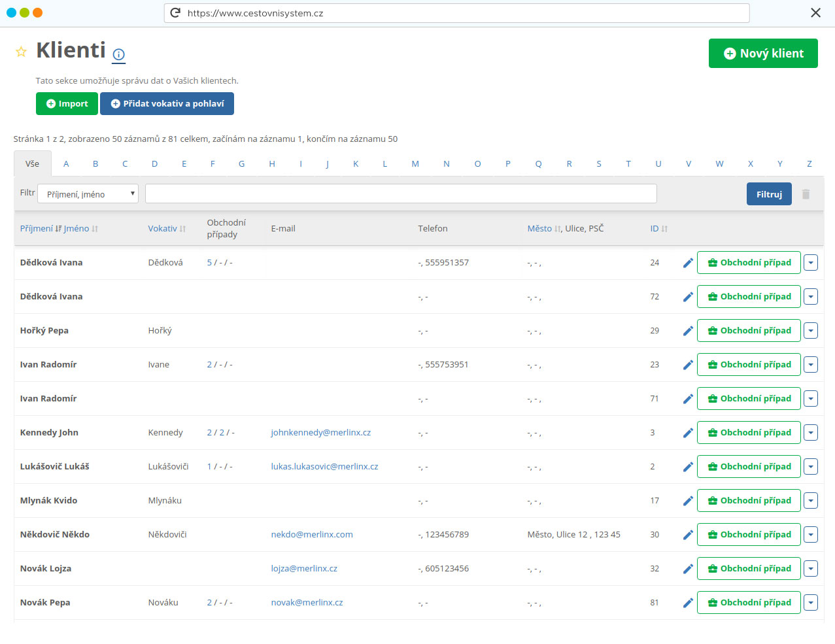This screenshot has height=644, width=835.
Task: Open email link johnkennedy@merlinx.cz
Action: coord(321,433)
